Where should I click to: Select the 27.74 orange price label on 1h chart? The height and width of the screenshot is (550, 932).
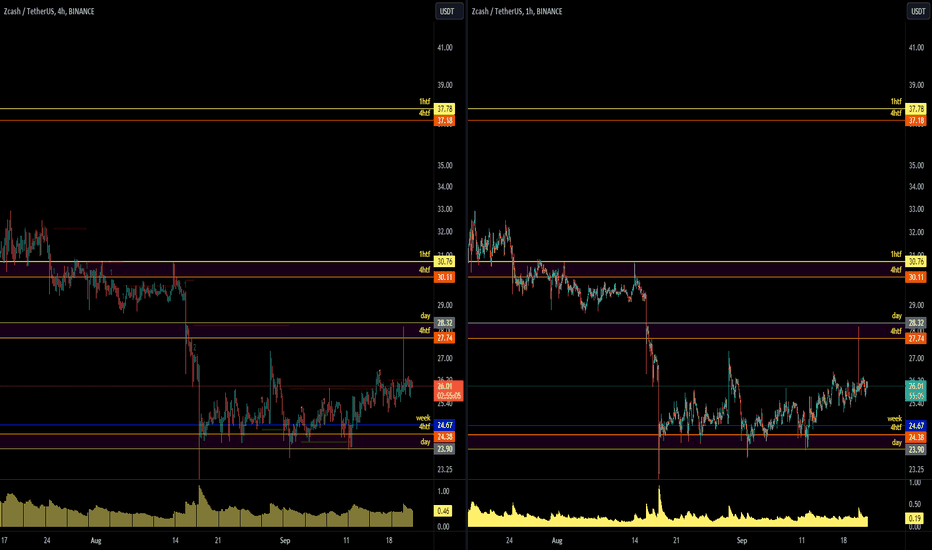pyautogui.click(x=916, y=338)
